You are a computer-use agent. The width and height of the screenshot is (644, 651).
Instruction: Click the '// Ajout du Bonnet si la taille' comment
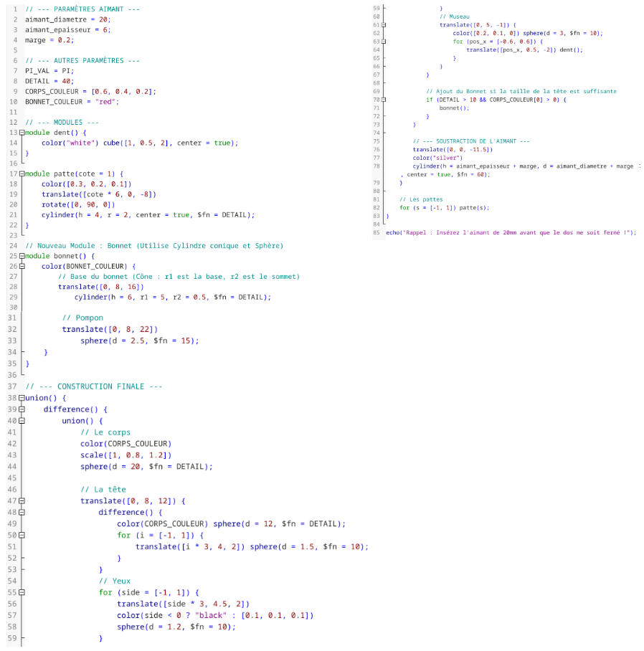pyautogui.click(x=521, y=91)
